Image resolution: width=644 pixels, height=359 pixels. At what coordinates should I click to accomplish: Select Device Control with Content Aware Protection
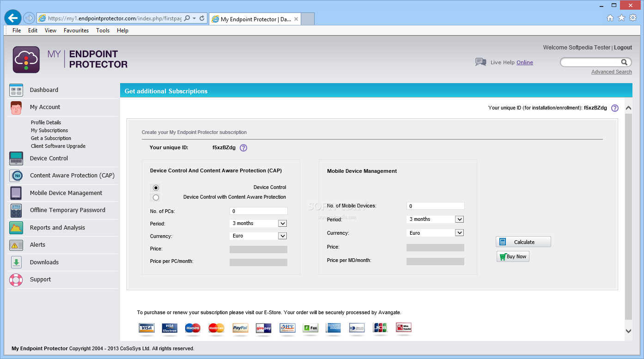coord(156,197)
